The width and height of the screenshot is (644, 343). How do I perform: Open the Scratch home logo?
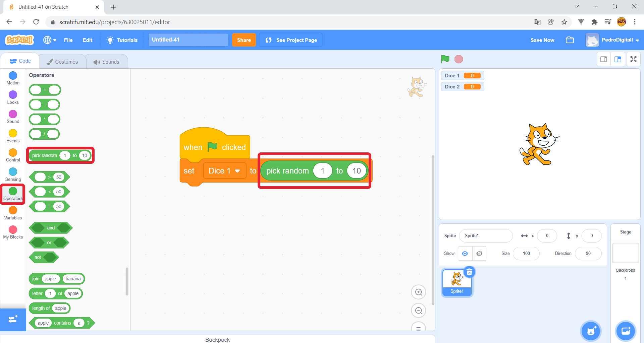pyautogui.click(x=19, y=40)
